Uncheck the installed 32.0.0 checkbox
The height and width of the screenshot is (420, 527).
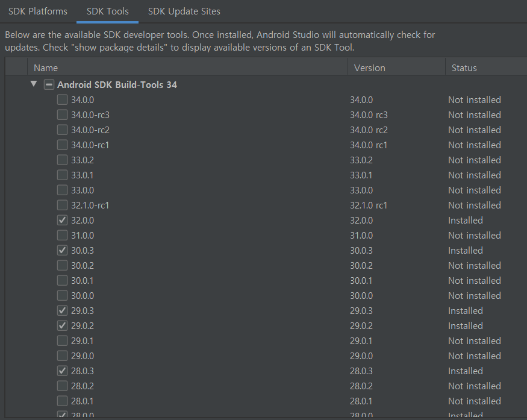point(62,221)
